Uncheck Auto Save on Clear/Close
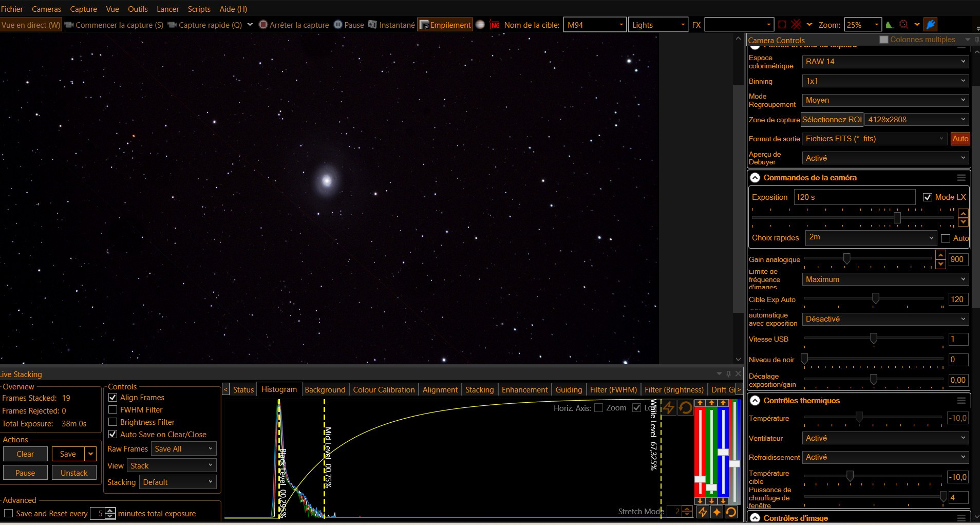The image size is (980, 525). (113, 435)
